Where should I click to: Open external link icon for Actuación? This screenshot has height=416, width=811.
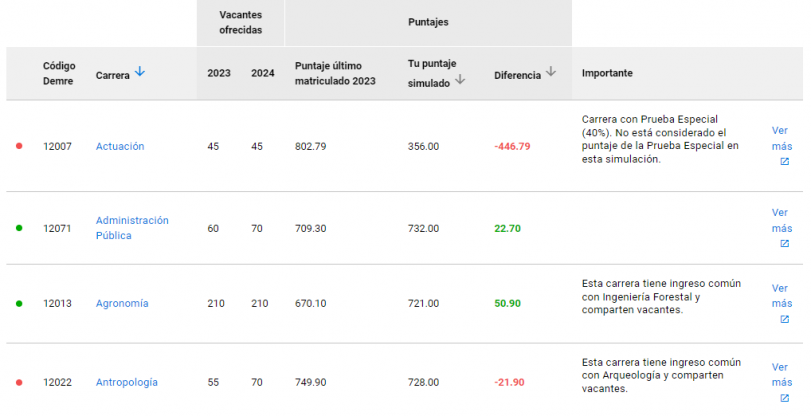click(784, 161)
